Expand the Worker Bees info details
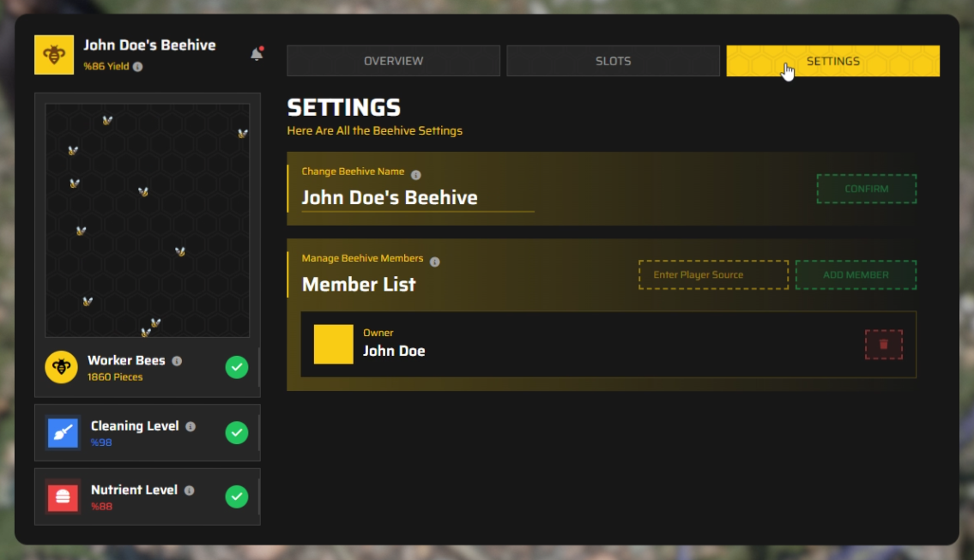 [x=178, y=361]
